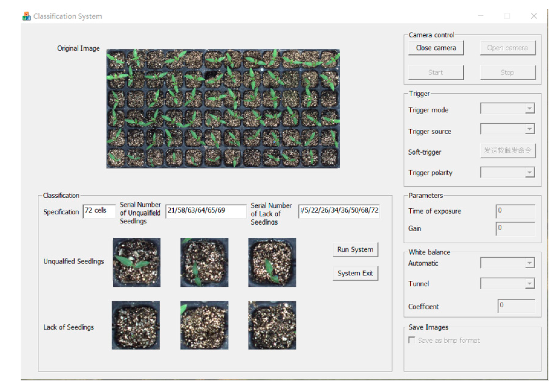The height and width of the screenshot is (392, 560).
Task: Select the first Unqualified Seedlings thumbnail
Action: 137,262
